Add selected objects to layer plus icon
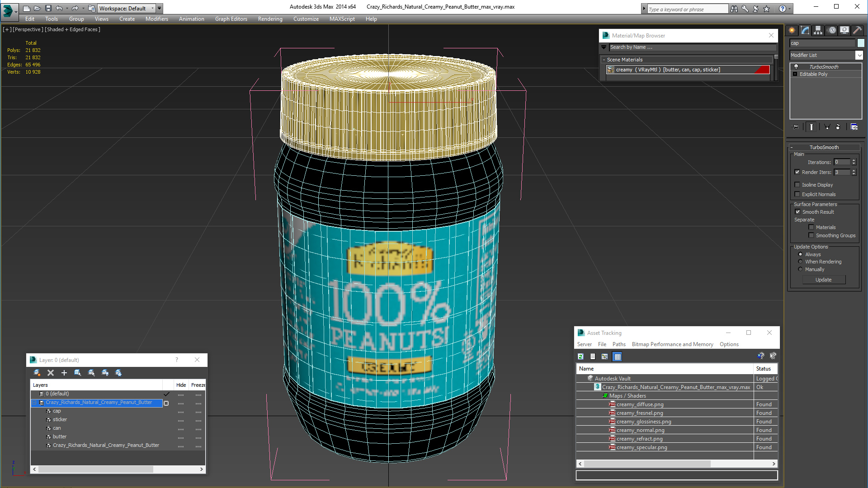 [x=64, y=373]
